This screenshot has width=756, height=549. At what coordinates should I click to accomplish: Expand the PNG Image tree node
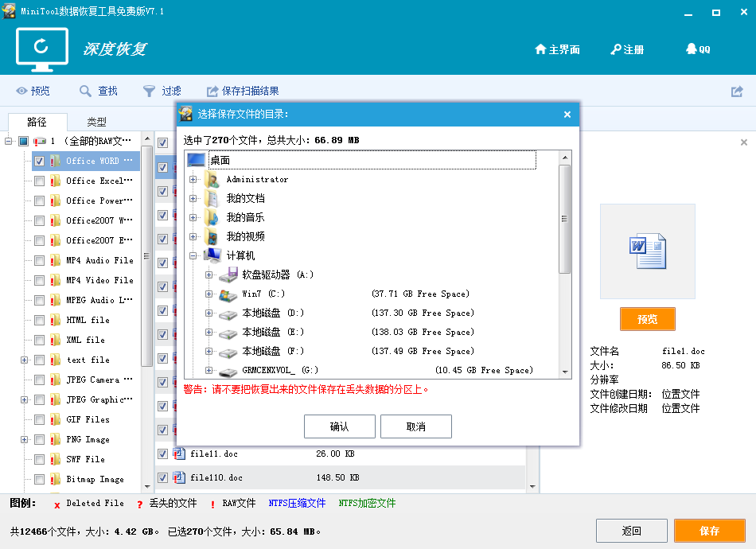[x=24, y=439]
